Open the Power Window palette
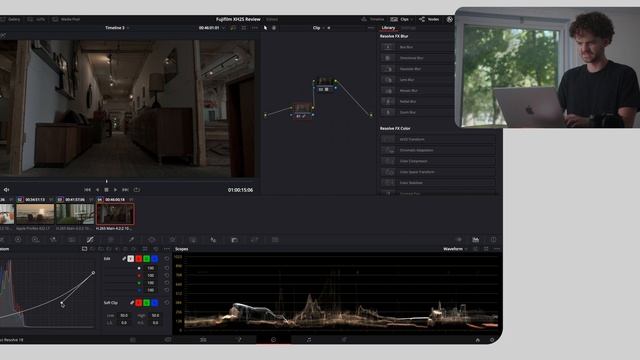 coord(152,240)
